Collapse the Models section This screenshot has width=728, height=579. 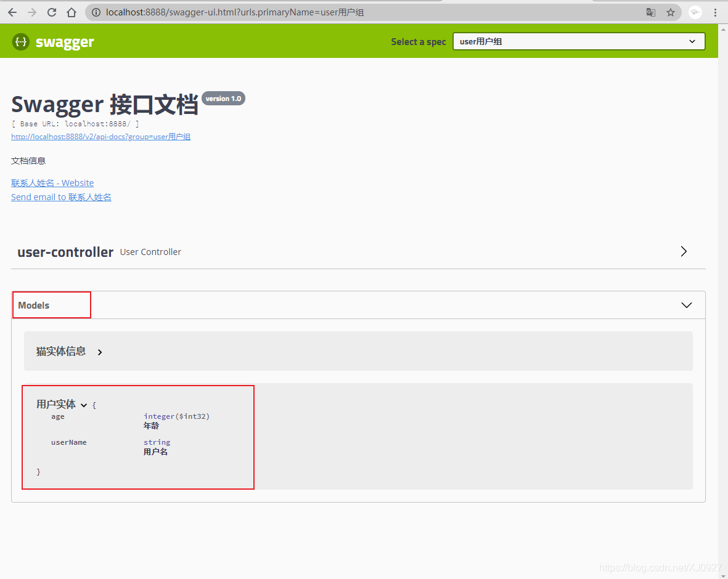click(686, 305)
